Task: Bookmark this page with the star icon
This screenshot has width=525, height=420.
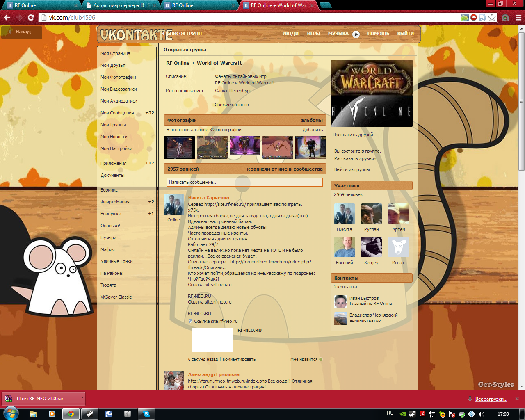Action: click(492, 18)
